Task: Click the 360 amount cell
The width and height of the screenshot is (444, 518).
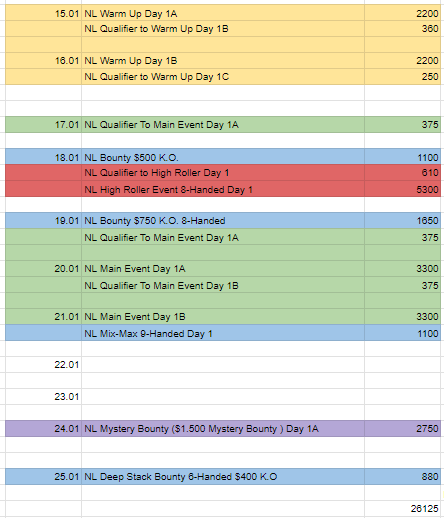Action: click(x=403, y=29)
